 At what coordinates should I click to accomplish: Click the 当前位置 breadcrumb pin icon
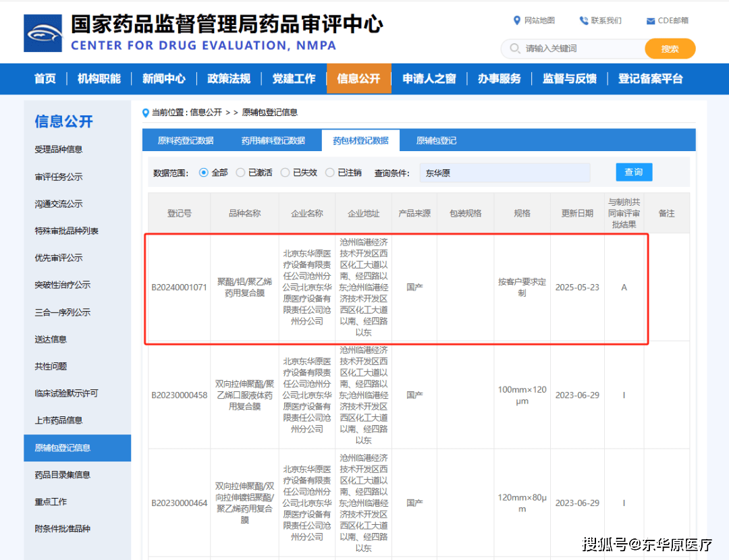coord(146,113)
